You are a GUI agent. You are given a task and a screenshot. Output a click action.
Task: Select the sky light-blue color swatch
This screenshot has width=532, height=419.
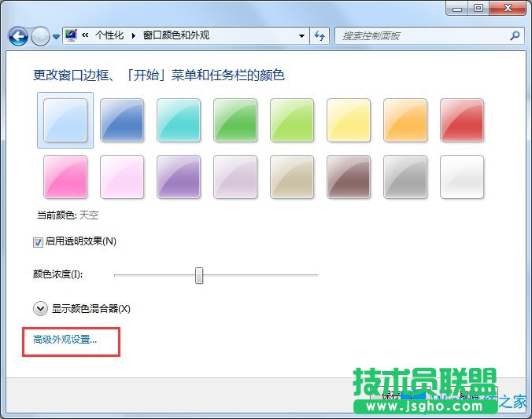pyautogui.click(x=65, y=120)
